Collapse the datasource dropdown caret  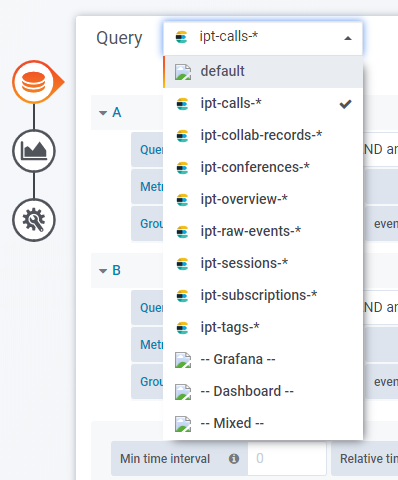pos(348,38)
